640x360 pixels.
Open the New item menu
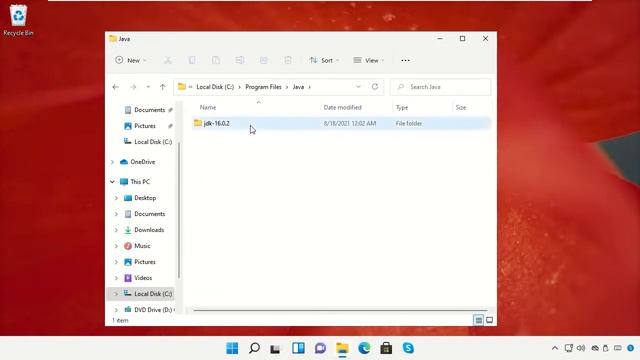click(131, 60)
